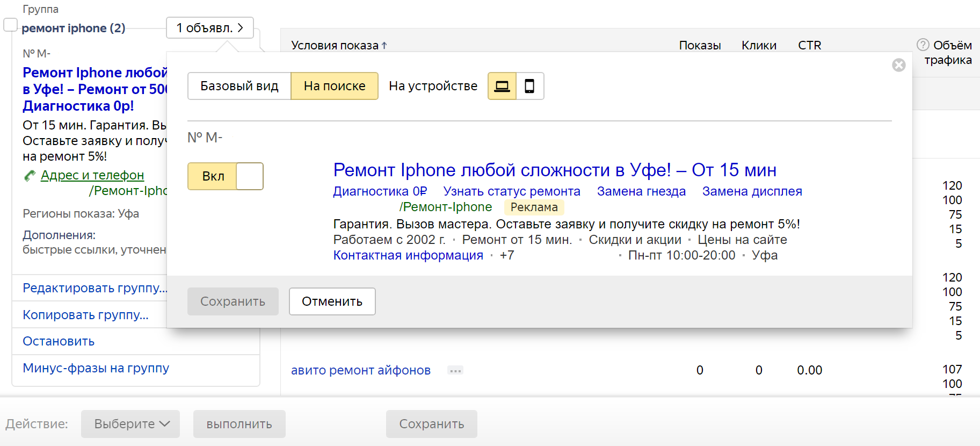
Task: Click bottom bar Сохранить button
Action: point(431,424)
